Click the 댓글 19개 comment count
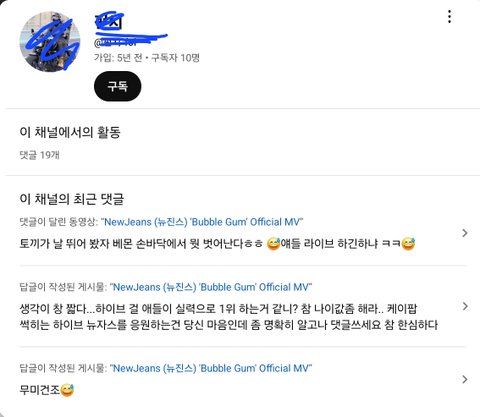Image resolution: width=480 pixels, height=417 pixels. [39, 155]
